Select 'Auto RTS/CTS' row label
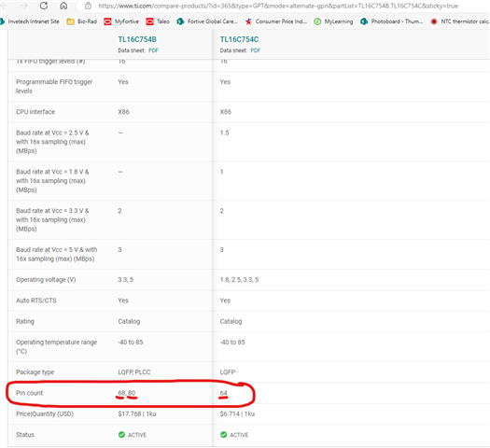The height and width of the screenshot is (448, 490). pos(36,301)
